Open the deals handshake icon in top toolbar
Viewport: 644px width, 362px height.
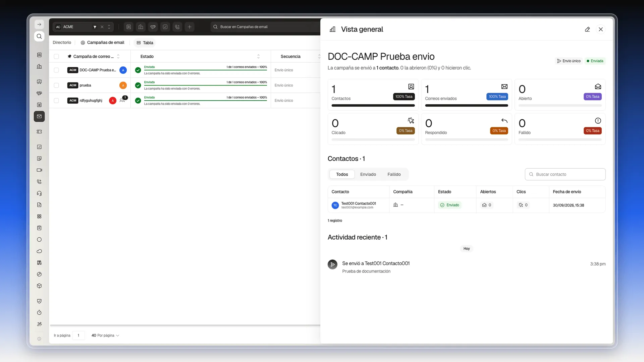[153, 27]
